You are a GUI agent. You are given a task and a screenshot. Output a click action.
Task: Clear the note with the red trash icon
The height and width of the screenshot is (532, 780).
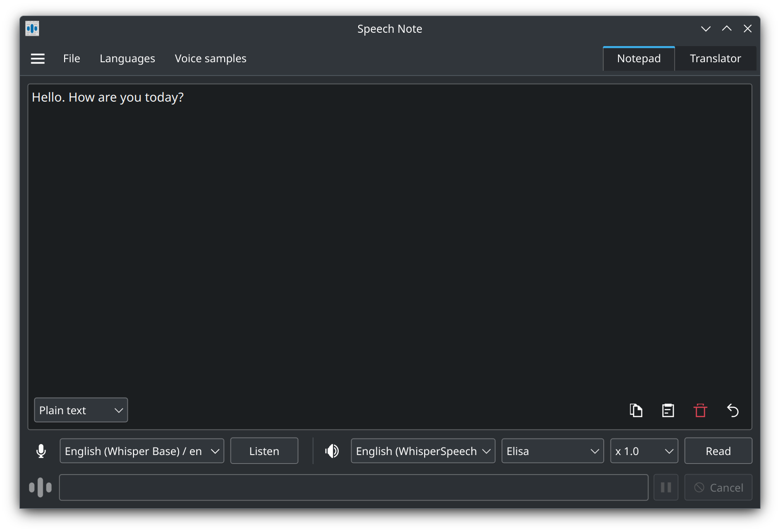coord(700,410)
